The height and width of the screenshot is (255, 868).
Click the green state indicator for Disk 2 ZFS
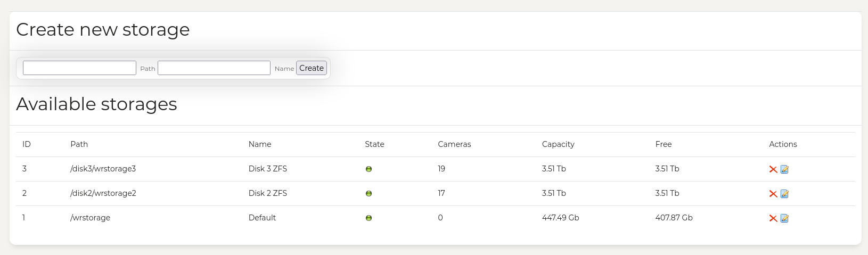tap(369, 194)
